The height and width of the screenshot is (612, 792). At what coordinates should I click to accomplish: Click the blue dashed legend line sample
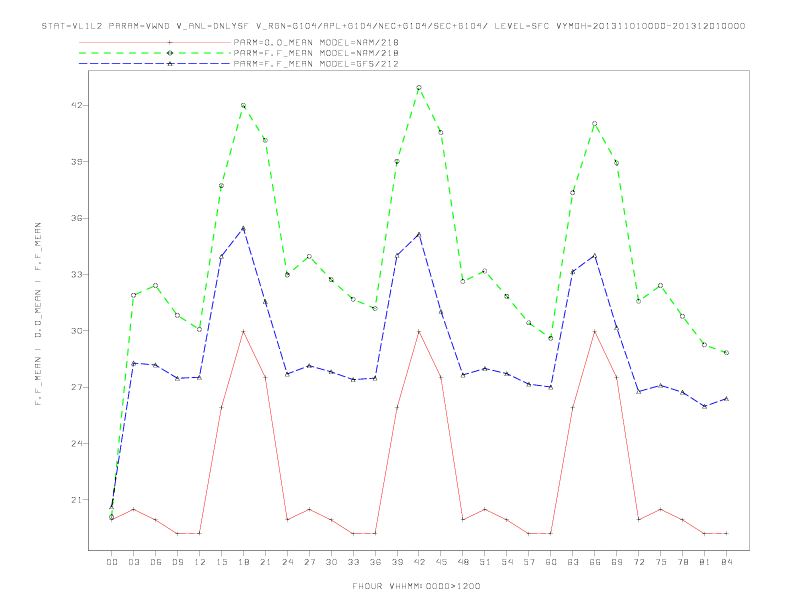point(155,64)
